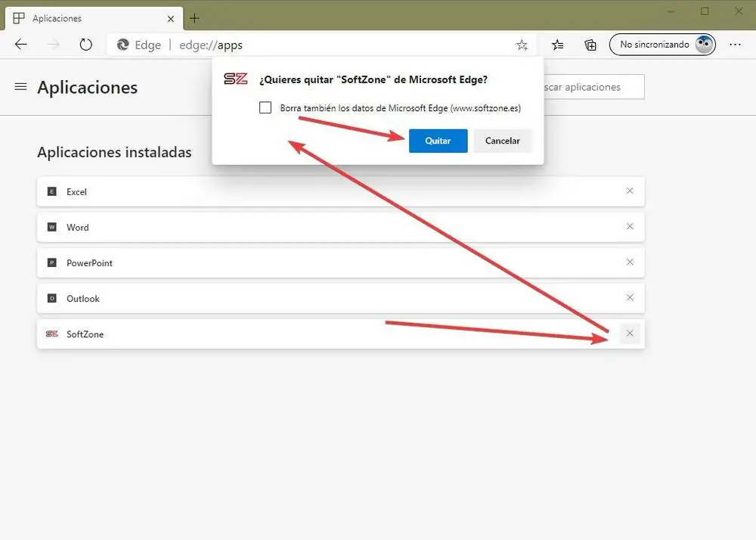This screenshot has width=756, height=540.
Task: Click the SoftZone logo in dialog
Action: (236, 79)
